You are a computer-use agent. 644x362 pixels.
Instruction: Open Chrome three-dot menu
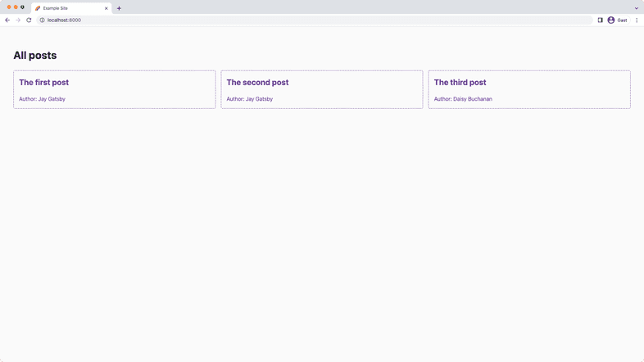point(637,20)
